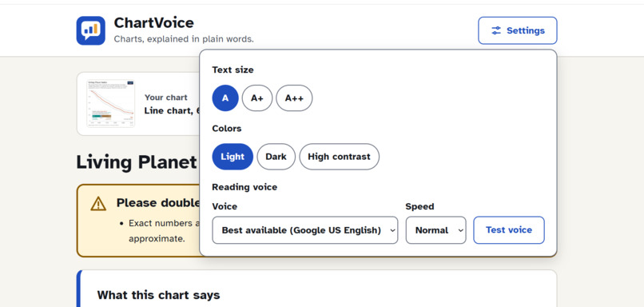Viewport: 644px width, 307px height.
Task: Click the tagline 'Charts, explained in plain words.'
Action: coord(184,39)
